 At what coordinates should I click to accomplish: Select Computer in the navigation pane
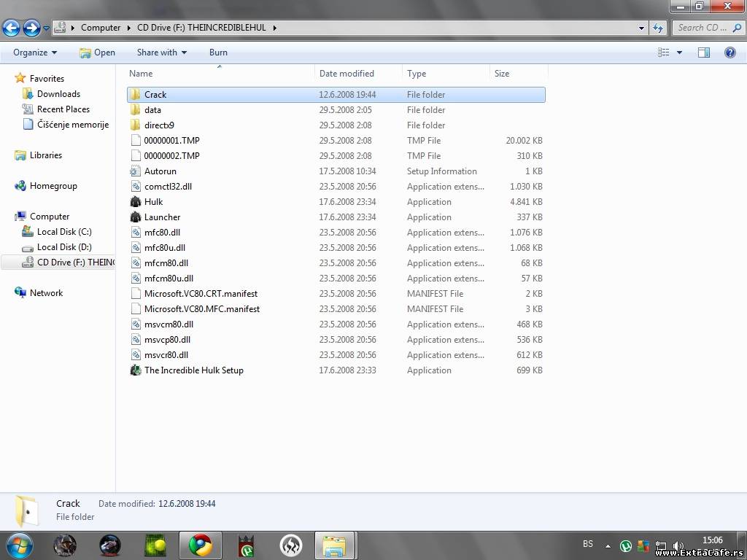(49, 216)
